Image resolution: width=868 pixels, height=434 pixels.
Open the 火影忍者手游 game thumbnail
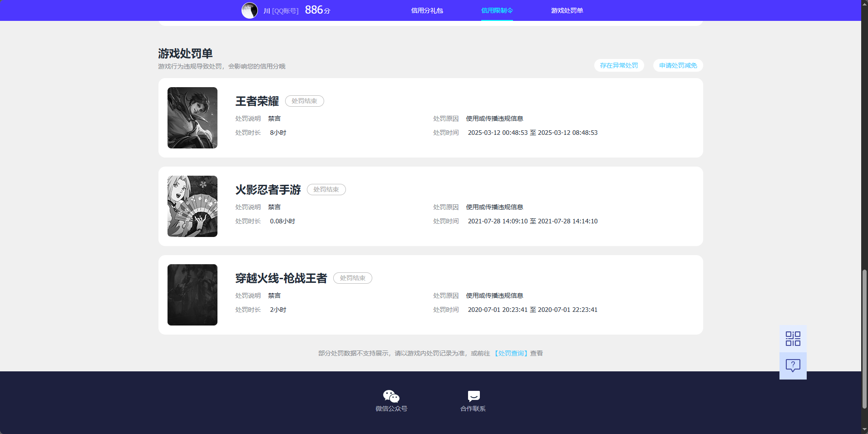click(x=192, y=206)
